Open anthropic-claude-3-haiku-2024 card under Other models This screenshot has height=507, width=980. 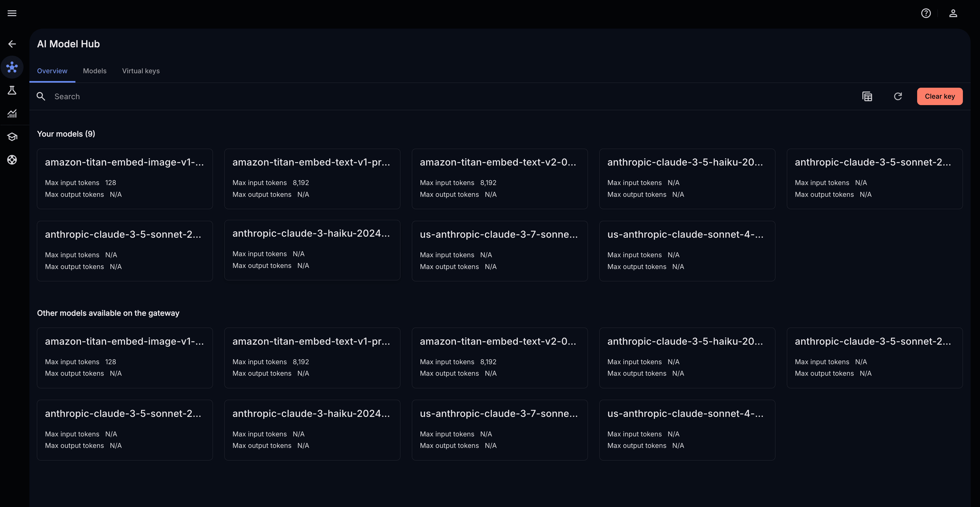click(x=312, y=430)
